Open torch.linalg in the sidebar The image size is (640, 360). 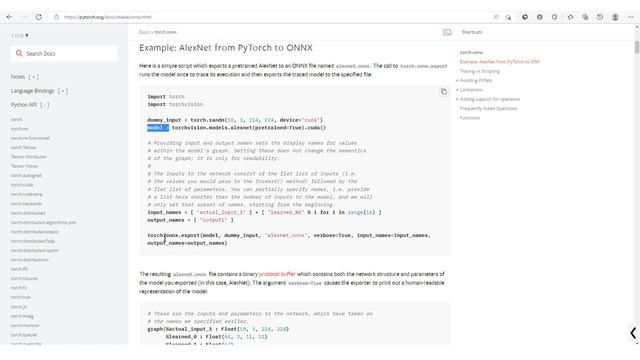point(22,316)
